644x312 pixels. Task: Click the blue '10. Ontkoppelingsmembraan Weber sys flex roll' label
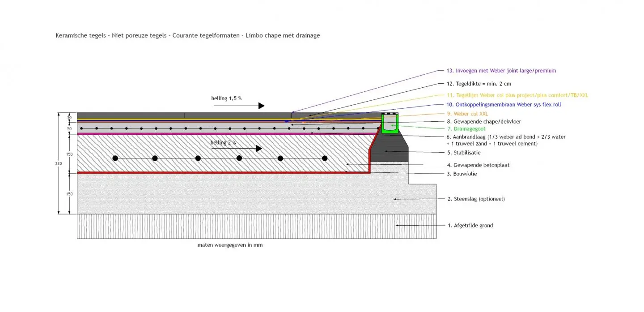coord(504,105)
